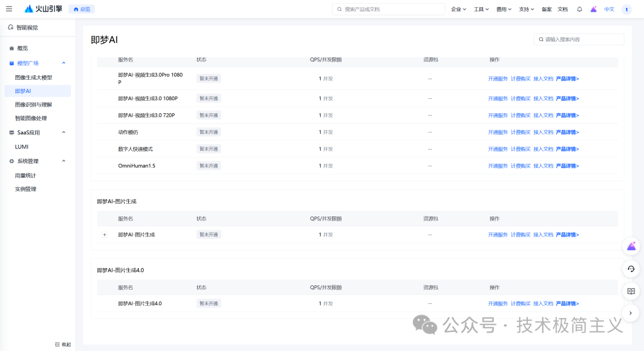This screenshot has width=644, height=351.
Task: Click the SaaS应用 sidebar icon
Action: 11,133
